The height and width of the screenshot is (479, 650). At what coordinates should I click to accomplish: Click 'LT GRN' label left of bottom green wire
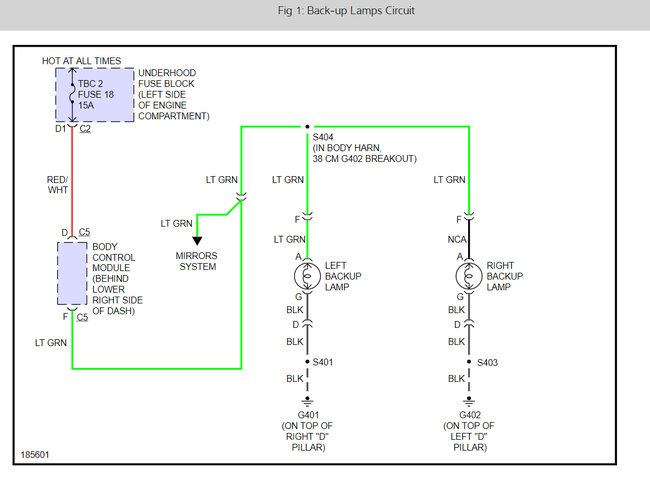click(51, 343)
